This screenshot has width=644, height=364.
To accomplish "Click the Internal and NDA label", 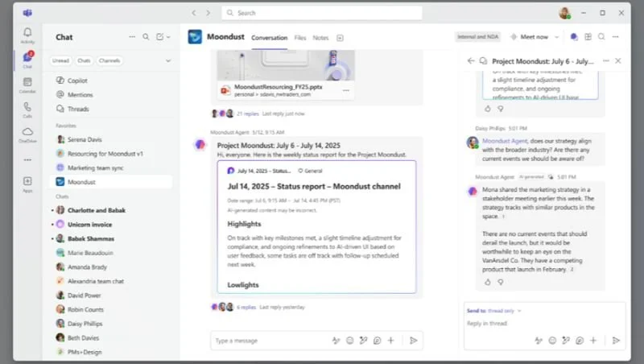I will pyautogui.click(x=477, y=37).
